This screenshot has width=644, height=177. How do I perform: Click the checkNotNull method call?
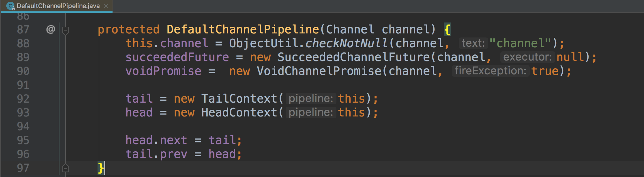pos(346,43)
